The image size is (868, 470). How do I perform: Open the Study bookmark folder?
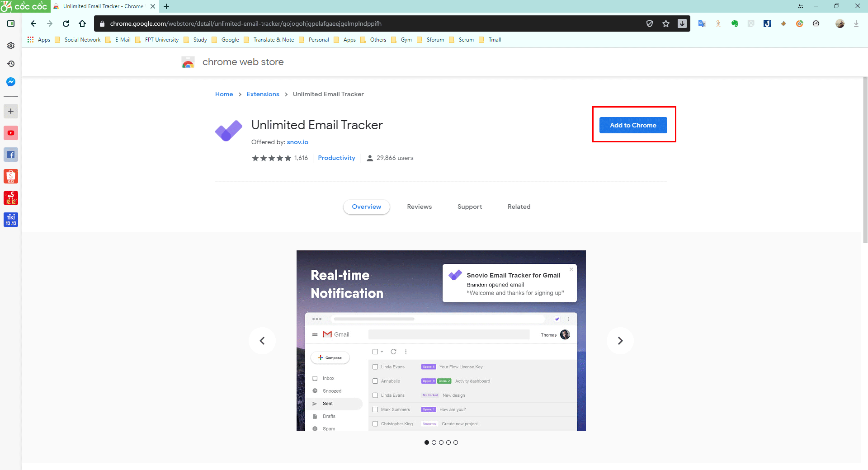click(x=195, y=40)
